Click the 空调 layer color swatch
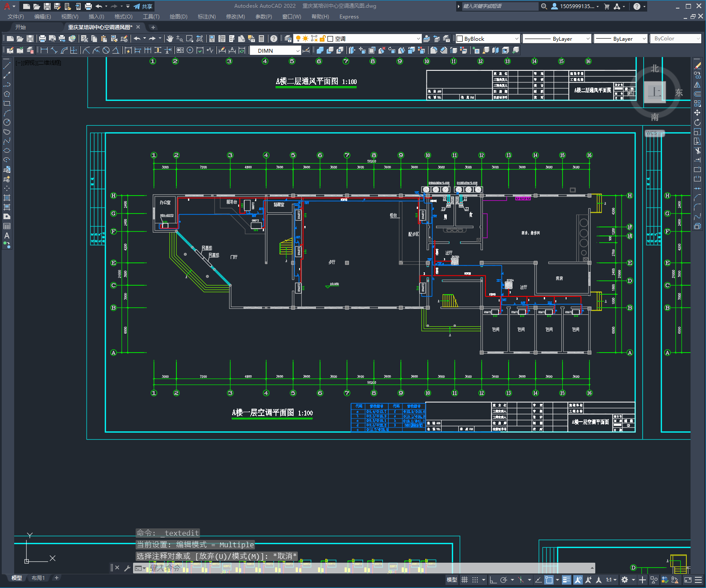 tap(330, 39)
